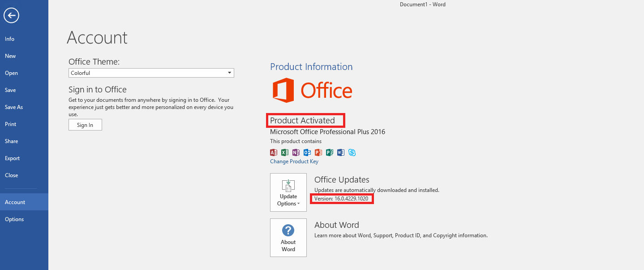Click Microsoft Office Professional Plus 2016 text

[327, 132]
